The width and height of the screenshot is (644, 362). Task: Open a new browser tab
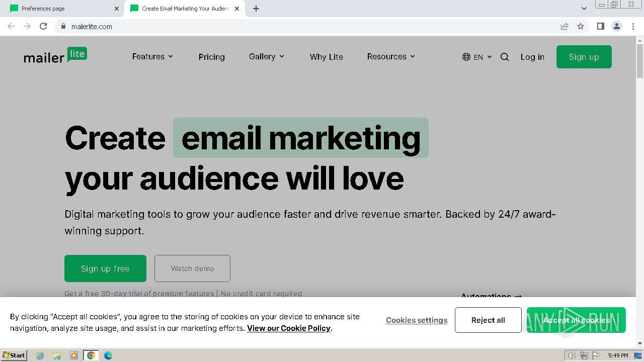(x=256, y=9)
